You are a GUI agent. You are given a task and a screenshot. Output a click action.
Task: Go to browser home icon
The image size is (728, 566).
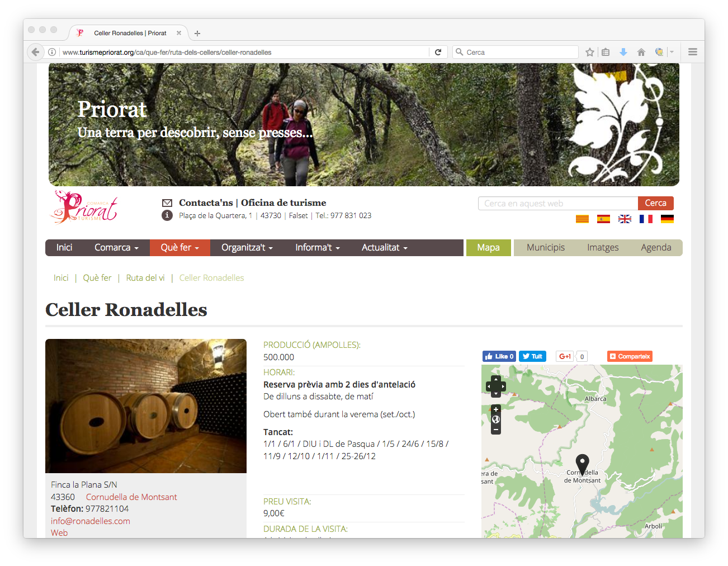(x=641, y=52)
